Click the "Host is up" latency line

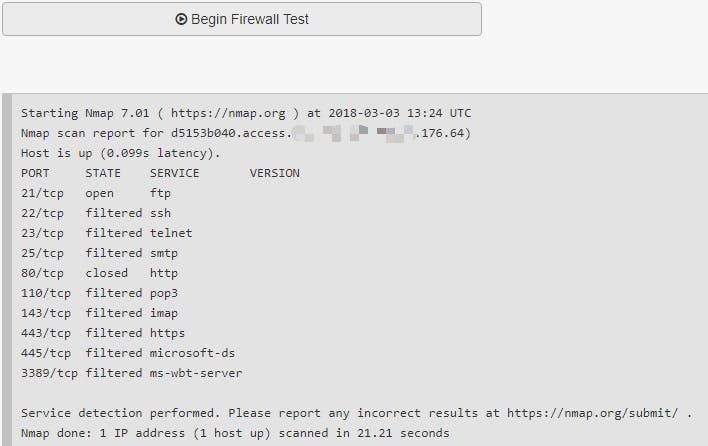coord(120,153)
